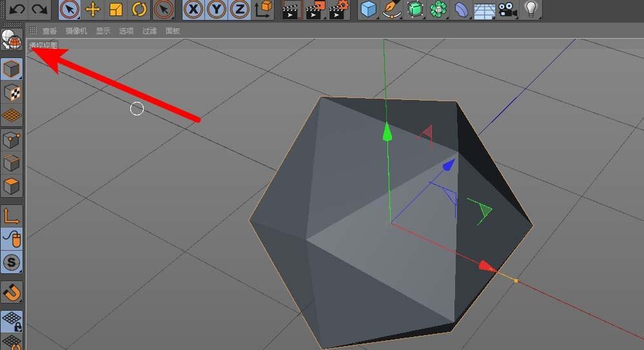Toggle Y axis lock
Viewport: 644px width, 350px height.
point(217,9)
